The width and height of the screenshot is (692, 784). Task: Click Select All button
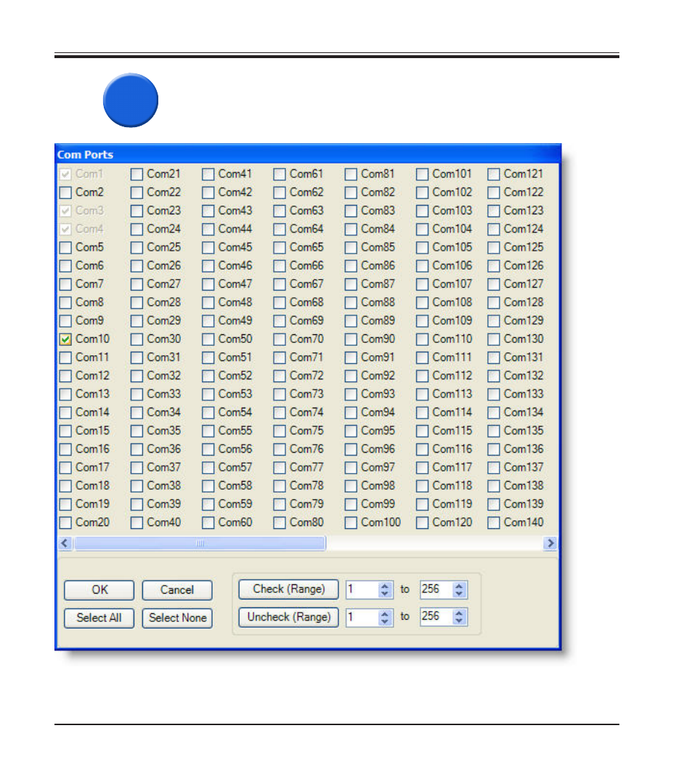99,618
